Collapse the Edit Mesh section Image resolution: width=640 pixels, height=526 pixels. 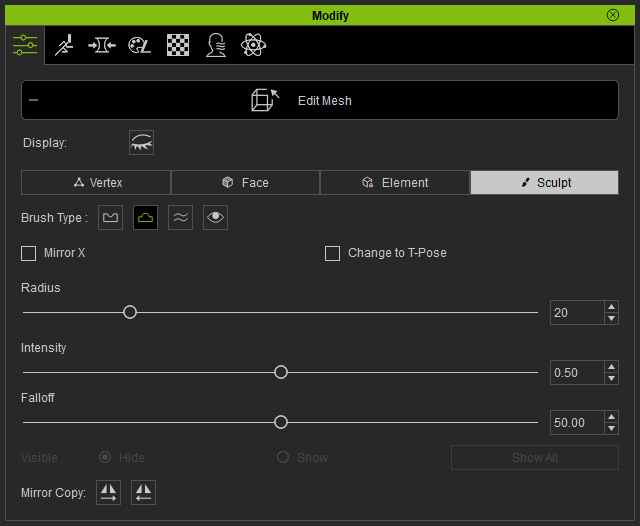pyautogui.click(x=33, y=100)
